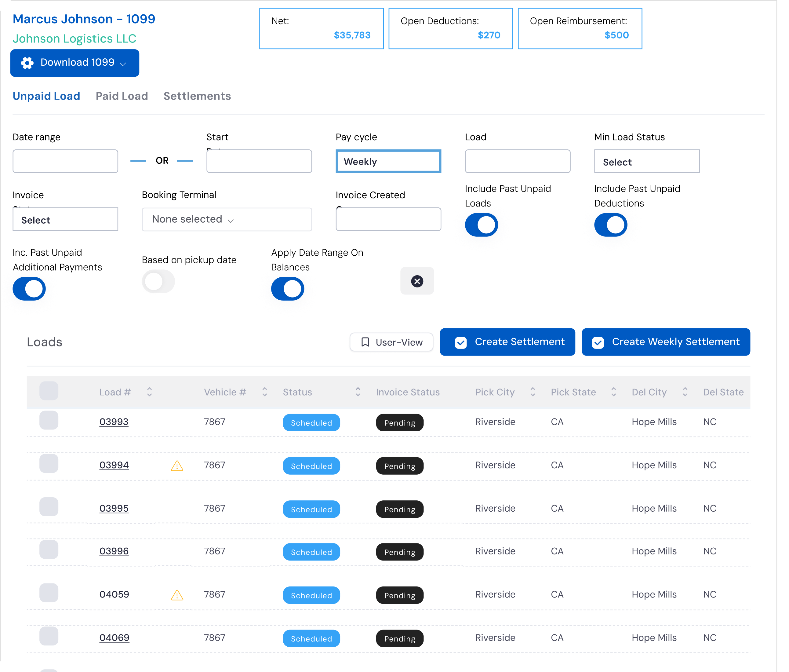This screenshot has height=672, width=789.
Task: Check the select-all loads header checkbox
Action: (x=49, y=391)
